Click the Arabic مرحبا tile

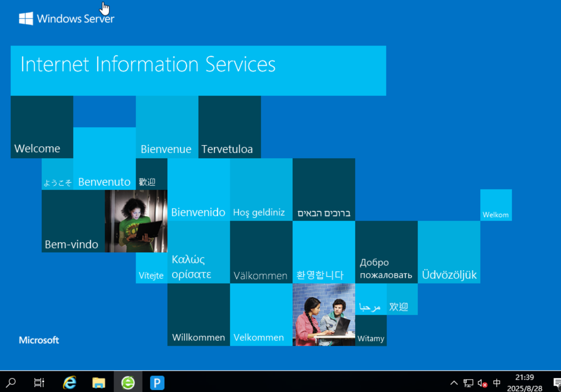(371, 299)
